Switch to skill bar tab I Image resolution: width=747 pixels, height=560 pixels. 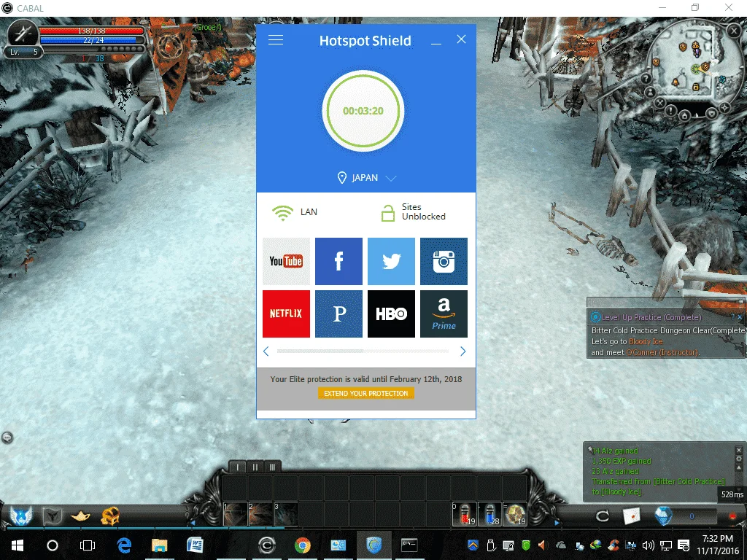(x=238, y=467)
